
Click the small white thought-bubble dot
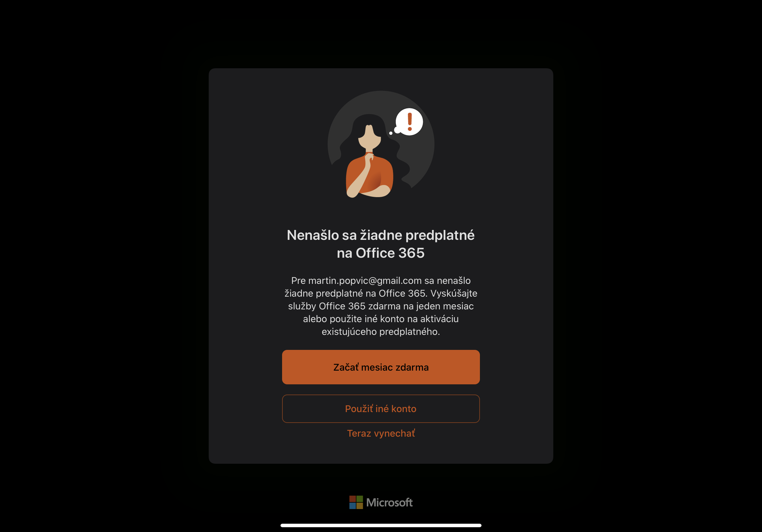[x=391, y=133]
